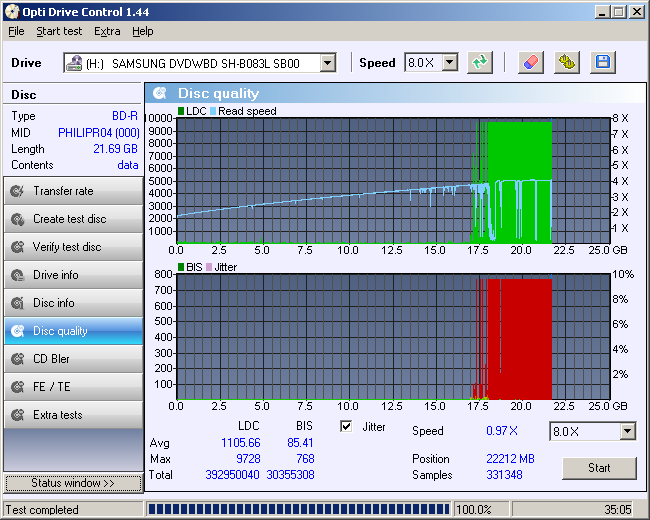Toggle the Jitter checkbox
Image resolution: width=650 pixels, height=520 pixels.
click(347, 427)
